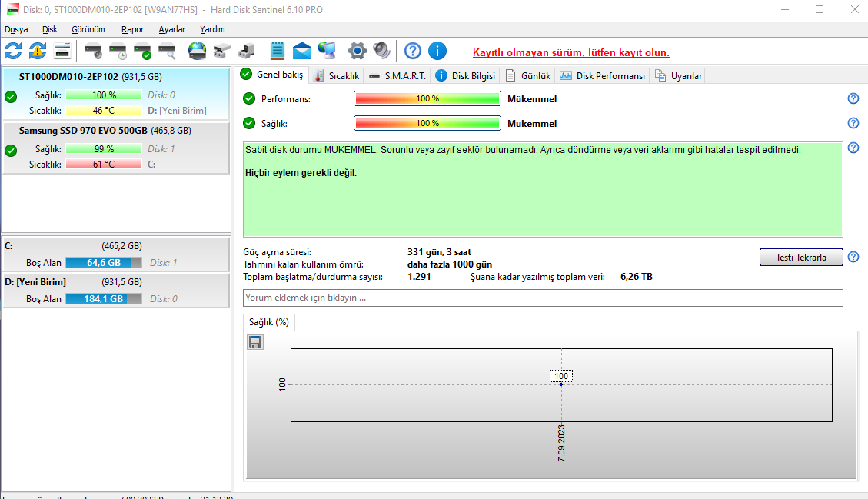Viewport: 868px width, 499px height.
Task: Click the help icon beside Performans row
Action: point(853,98)
